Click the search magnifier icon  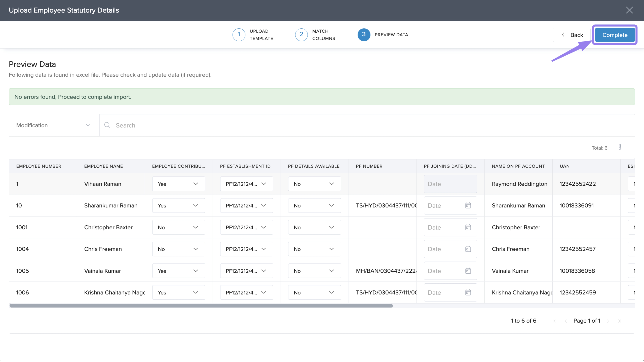tap(107, 125)
